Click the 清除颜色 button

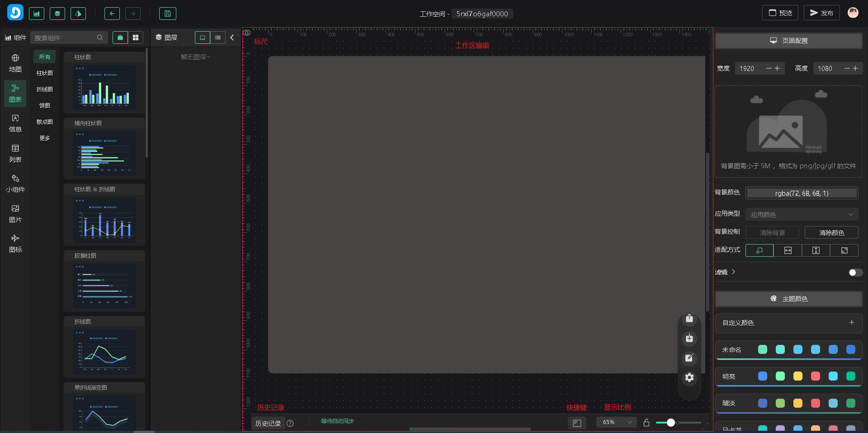(x=831, y=233)
